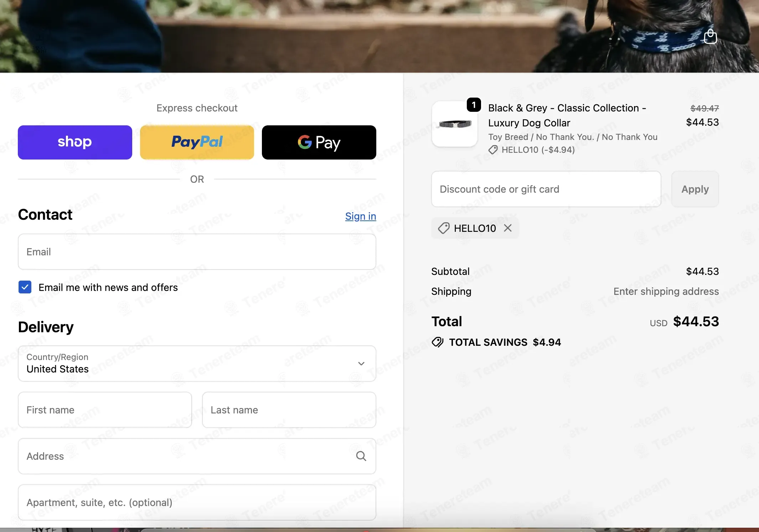The height and width of the screenshot is (532, 759).
Task: Expand the Country/Region dropdown
Action: (x=197, y=364)
